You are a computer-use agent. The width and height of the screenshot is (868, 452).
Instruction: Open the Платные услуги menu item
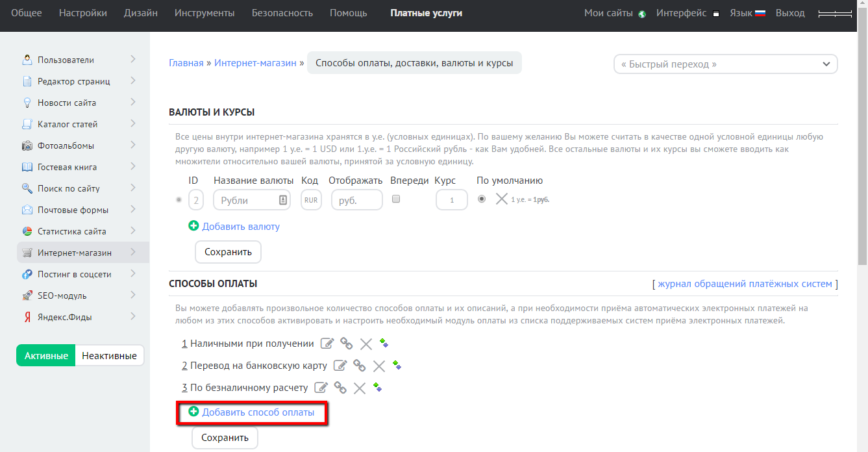coord(426,13)
